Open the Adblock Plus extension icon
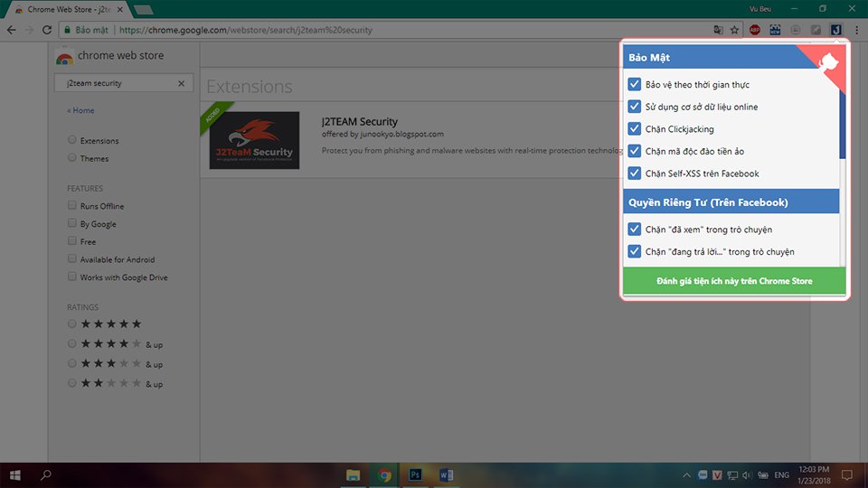The height and width of the screenshot is (488, 868). coord(754,30)
